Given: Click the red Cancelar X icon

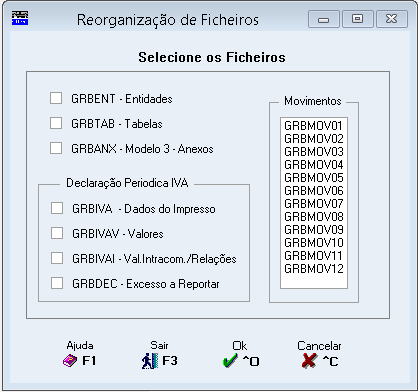Looking at the screenshot, I should pos(309,361).
